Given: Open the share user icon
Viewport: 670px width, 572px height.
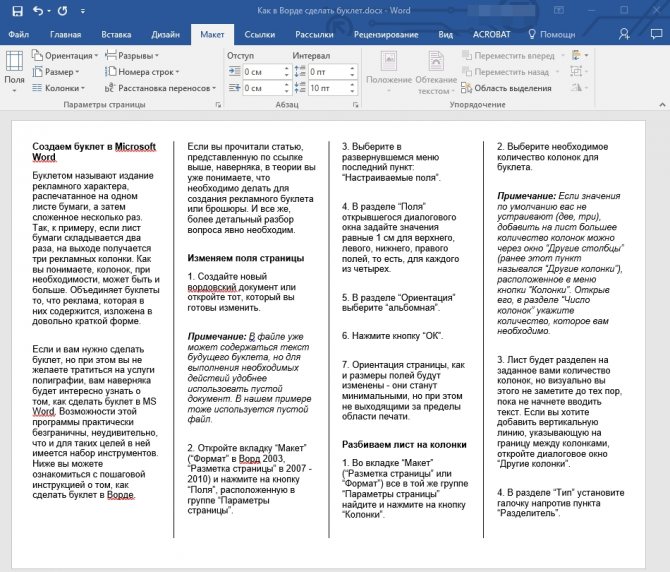Looking at the screenshot, I should click(x=624, y=34).
